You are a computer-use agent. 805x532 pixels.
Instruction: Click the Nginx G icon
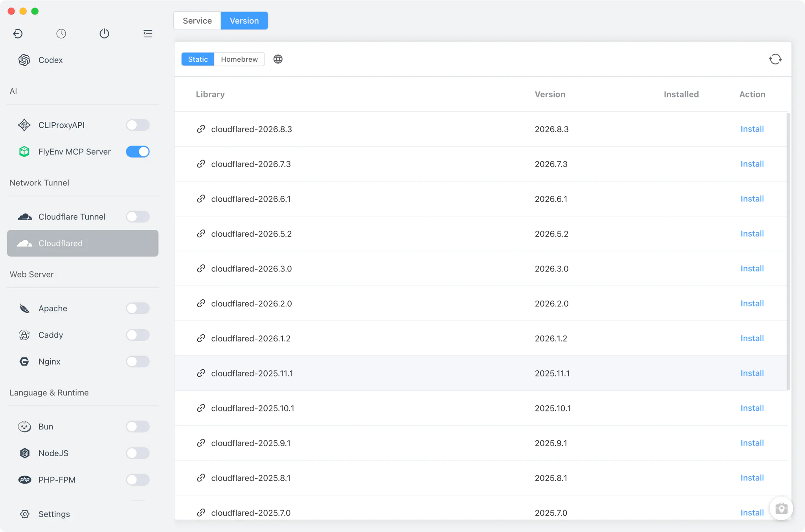(x=24, y=361)
